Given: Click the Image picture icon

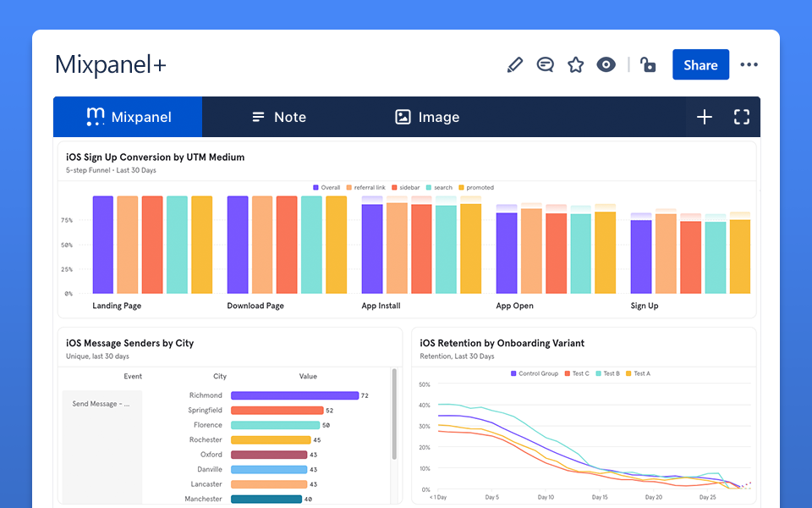Looking at the screenshot, I should click(403, 117).
